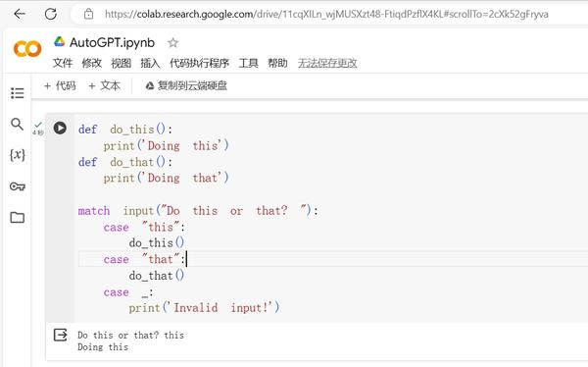Open the 文件 menu
This screenshot has width=588, height=367.
point(63,63)
